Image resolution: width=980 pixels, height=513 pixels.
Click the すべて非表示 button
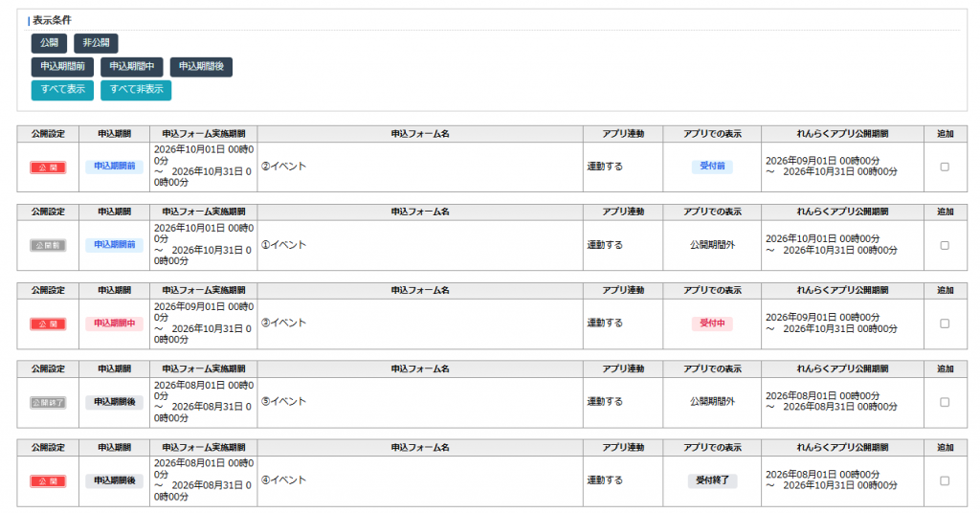coord(136,90)
